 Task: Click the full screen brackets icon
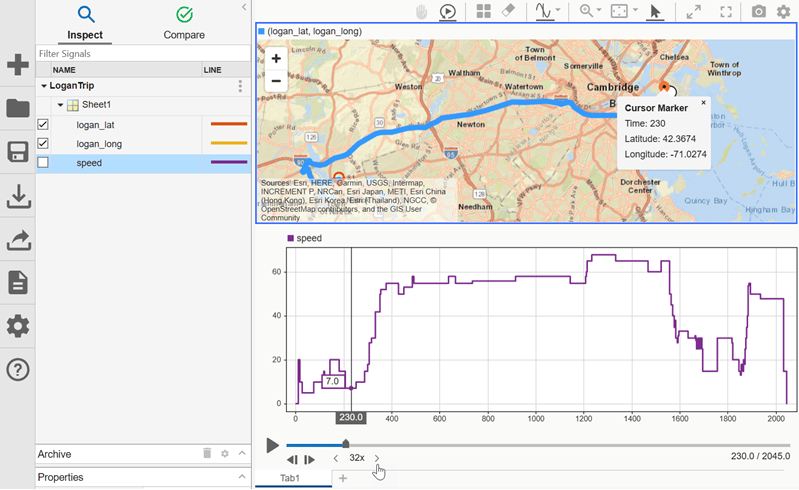[726, 12]
